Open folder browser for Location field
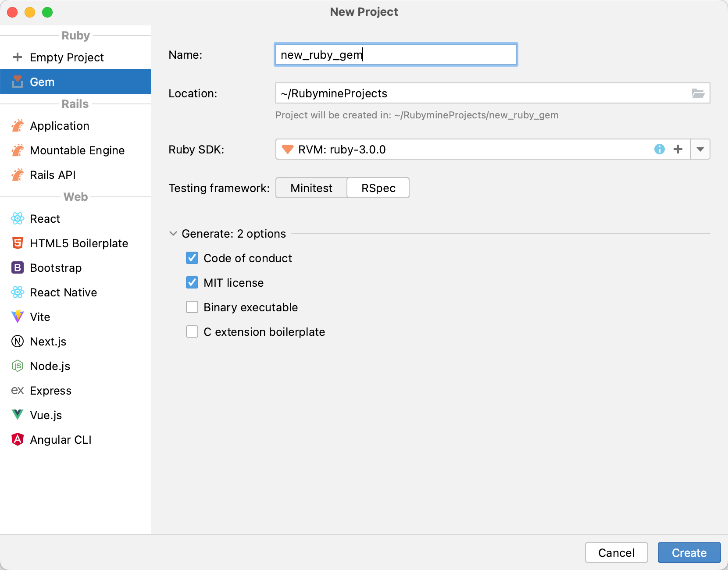Screen dimensions: 728x570 (x=699, y=93)
